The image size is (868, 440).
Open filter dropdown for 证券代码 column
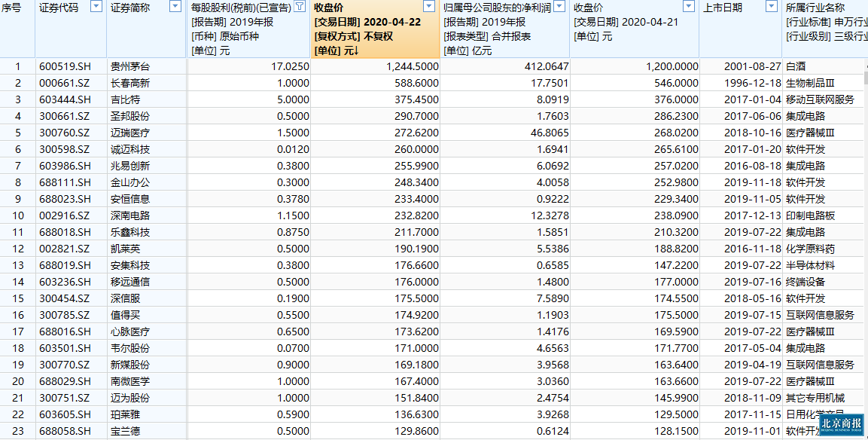[96, 7]
